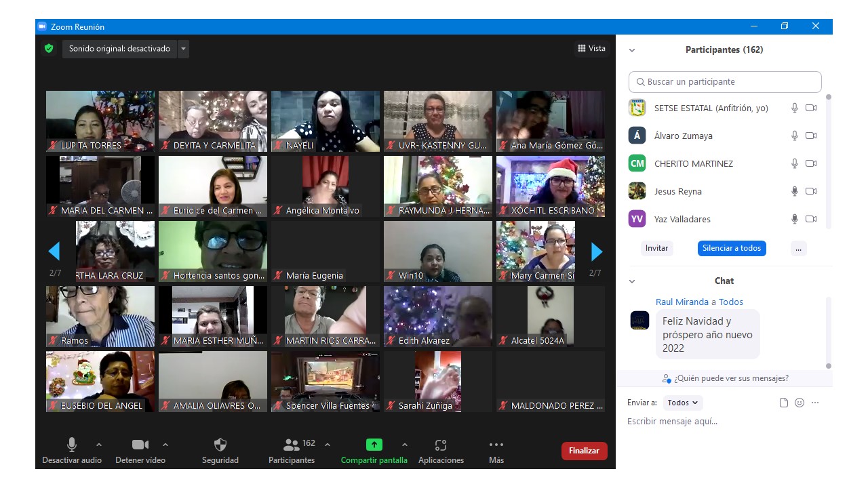Open the Participantes toolbar icon

click(x=292, y=451)
